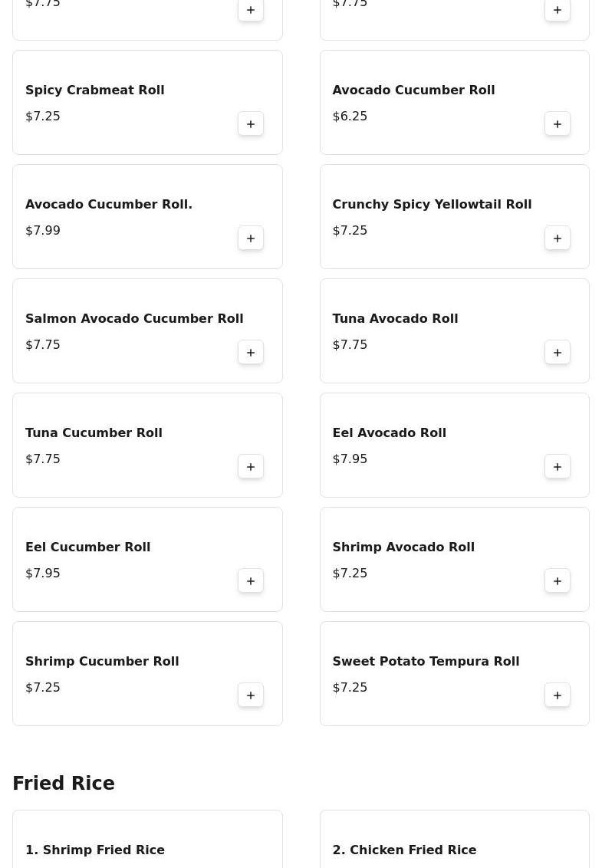The height and width of the screenshot is (868, 602).
Task: Add Tuna Cucumber Roll to order
Action: point(251,467)
